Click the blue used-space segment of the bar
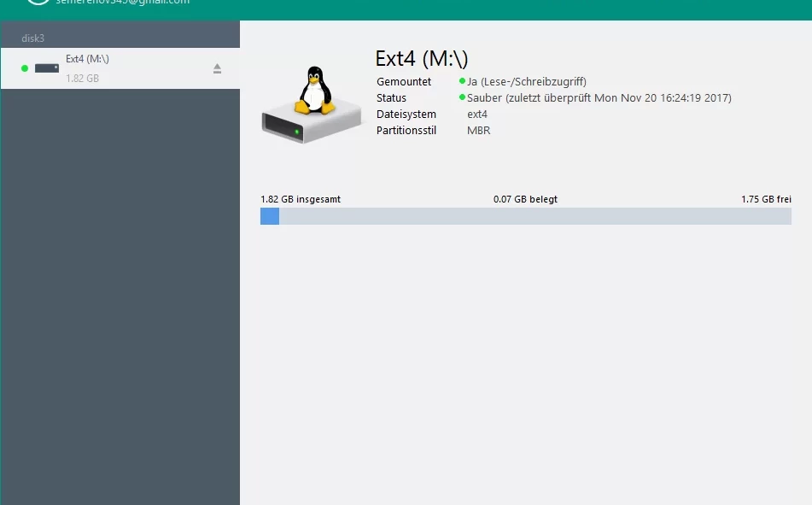 coord(270,216)
